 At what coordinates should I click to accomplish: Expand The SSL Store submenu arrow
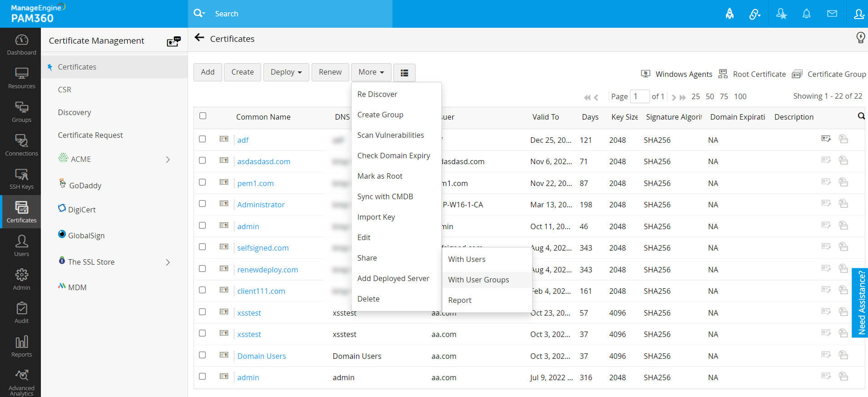click(x=168, y=262)
